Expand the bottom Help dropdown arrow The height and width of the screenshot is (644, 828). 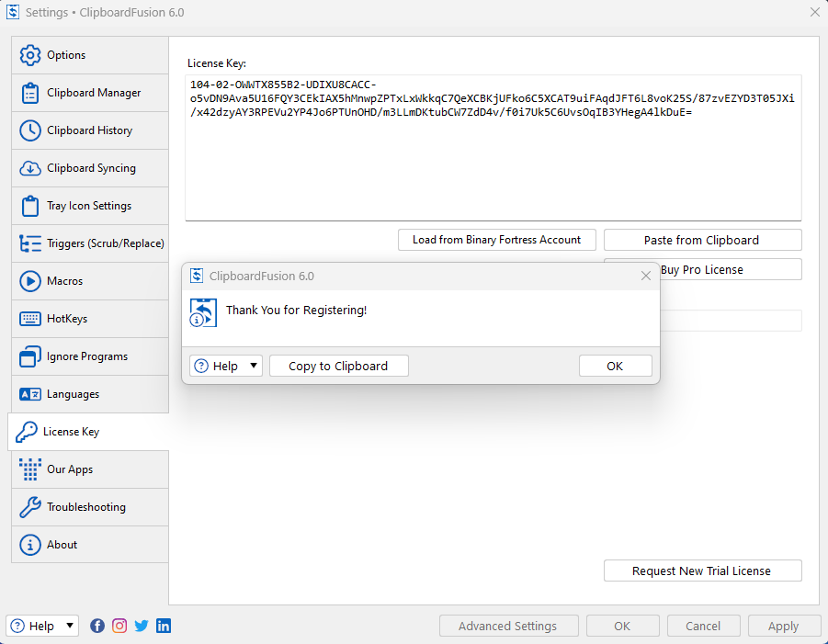(x=70, y=626)
